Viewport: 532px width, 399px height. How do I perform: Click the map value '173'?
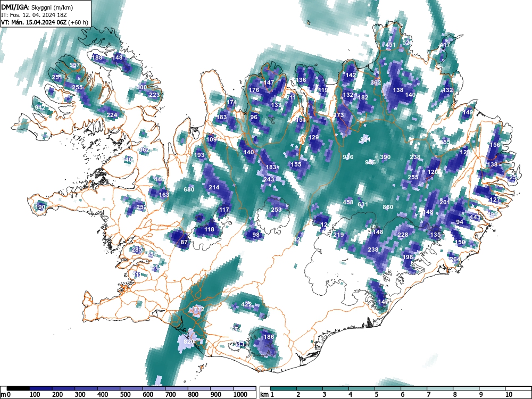click(x=338, y=115)
